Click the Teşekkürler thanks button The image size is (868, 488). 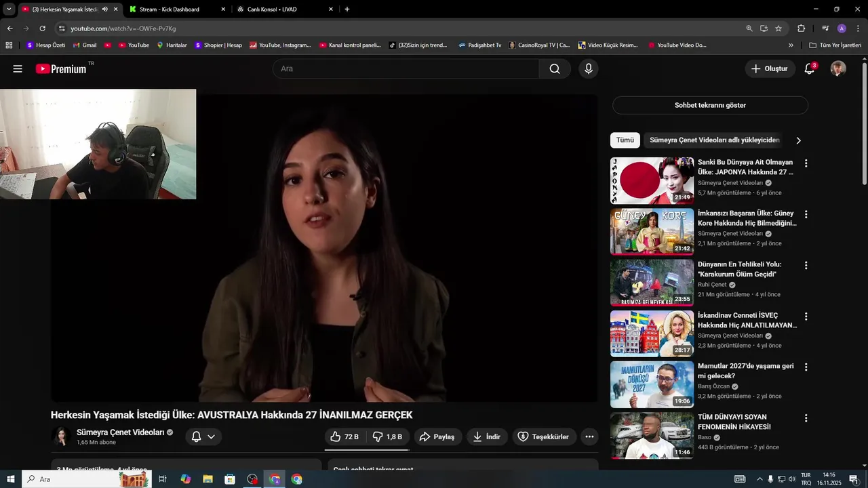pos(545,437)
